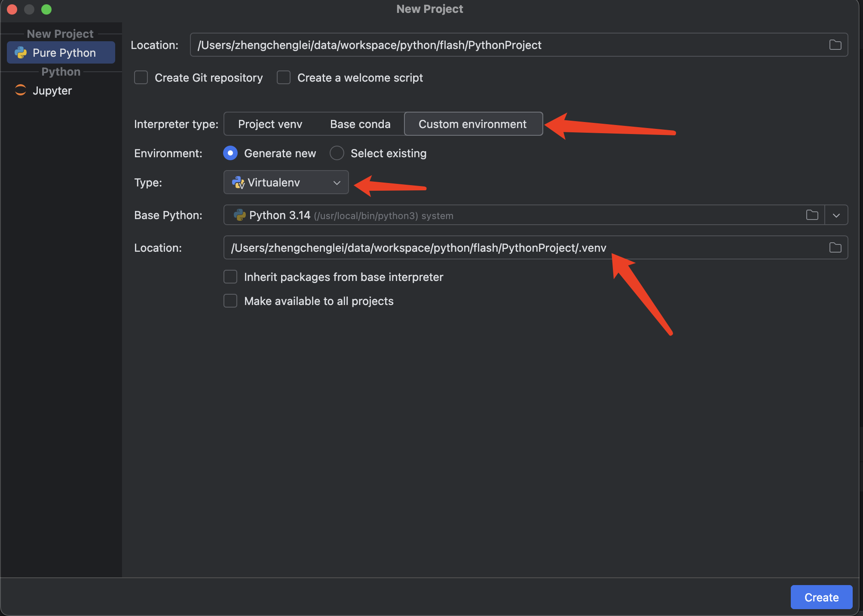Switch to the Project venv tab
The height and width of the screenshot is (616, 863).
coord(270,124)
